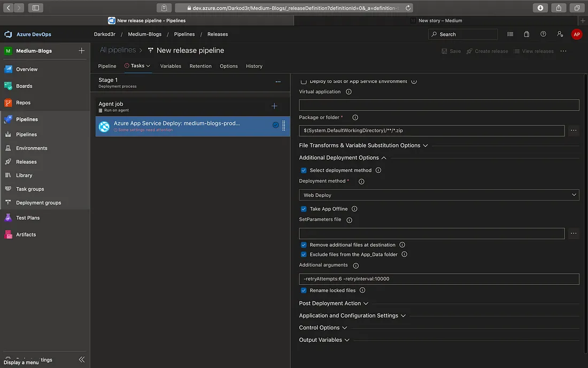Switch to the History tab
The height and width of the screenshot is (368, 588).
pos(254,66)
